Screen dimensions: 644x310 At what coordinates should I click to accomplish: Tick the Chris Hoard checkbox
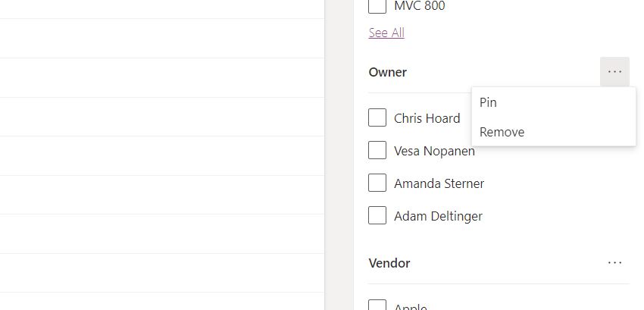pos(377,118)
